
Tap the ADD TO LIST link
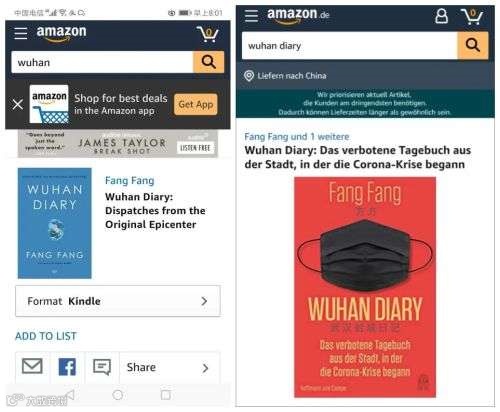point(46,336)
